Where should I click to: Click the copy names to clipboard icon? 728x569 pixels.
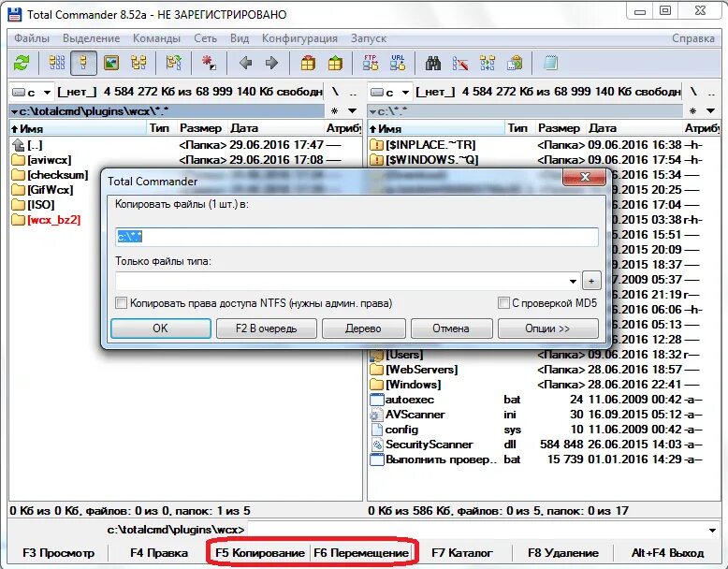pos(515,63)
